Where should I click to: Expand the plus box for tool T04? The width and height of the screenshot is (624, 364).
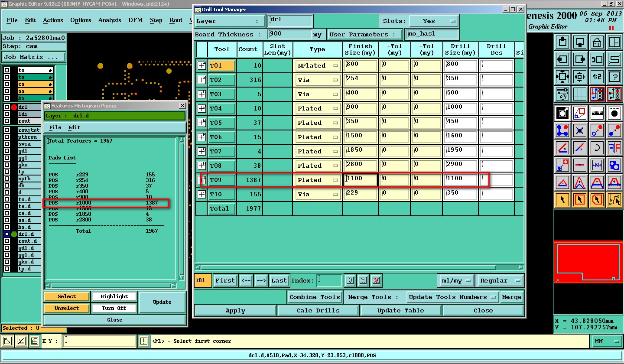201,108
